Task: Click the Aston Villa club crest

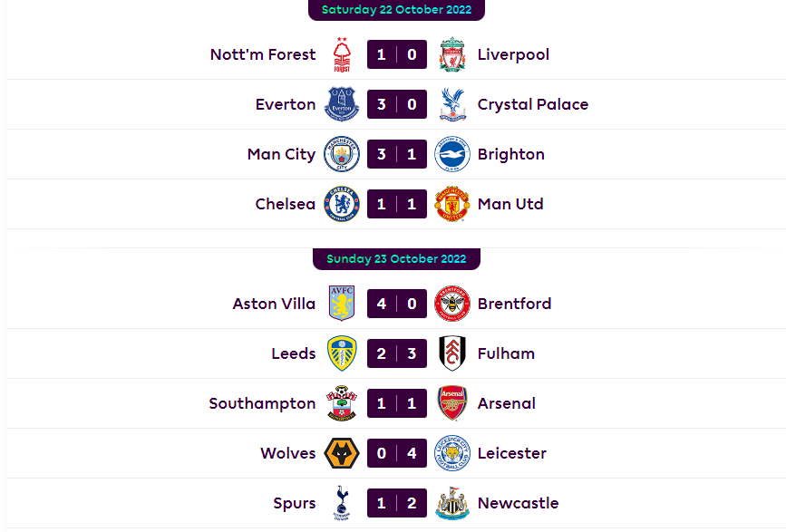Action: pos(342,304)
